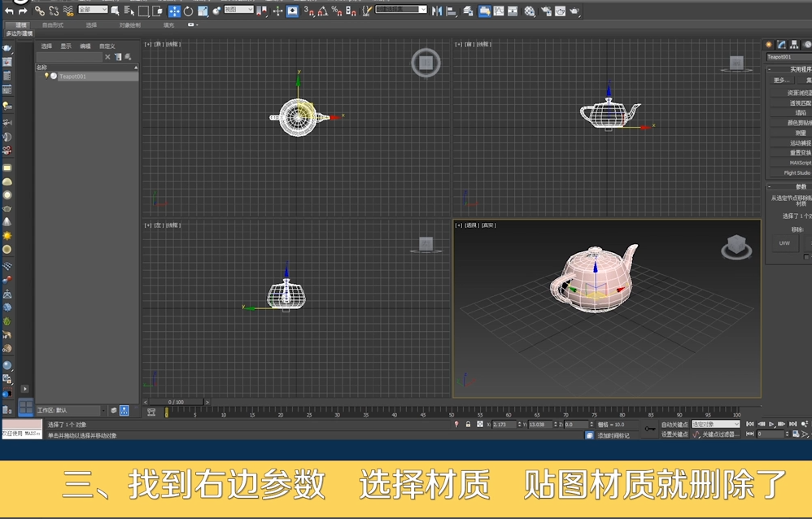Click the ViewCube in perspective viewport
Image resolution: width=812 pixels, height=519 pixels.
click(736, 246)
